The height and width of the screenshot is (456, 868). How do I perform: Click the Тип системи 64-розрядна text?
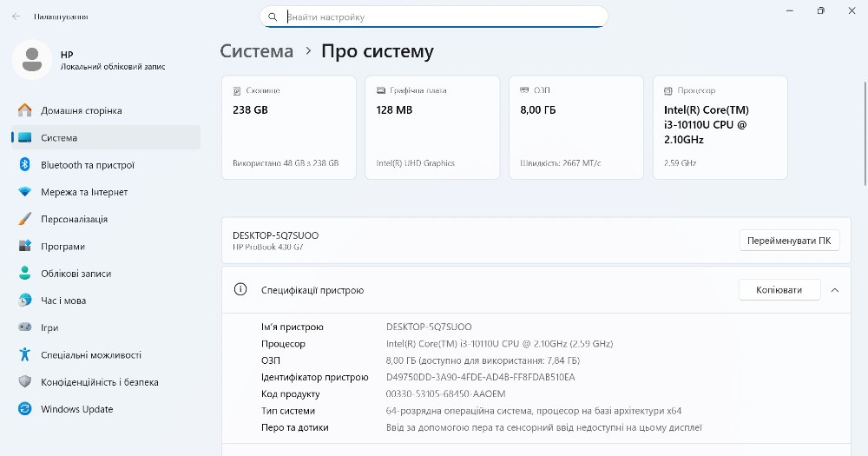coord(534,411)
